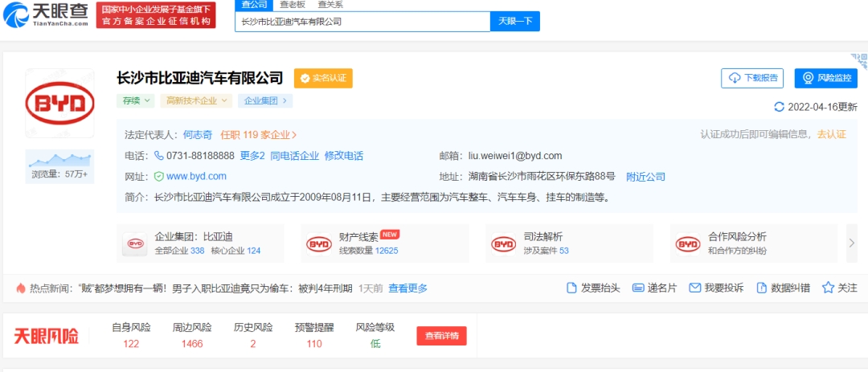
Task: Click in the company search input field
Action: 362,22
